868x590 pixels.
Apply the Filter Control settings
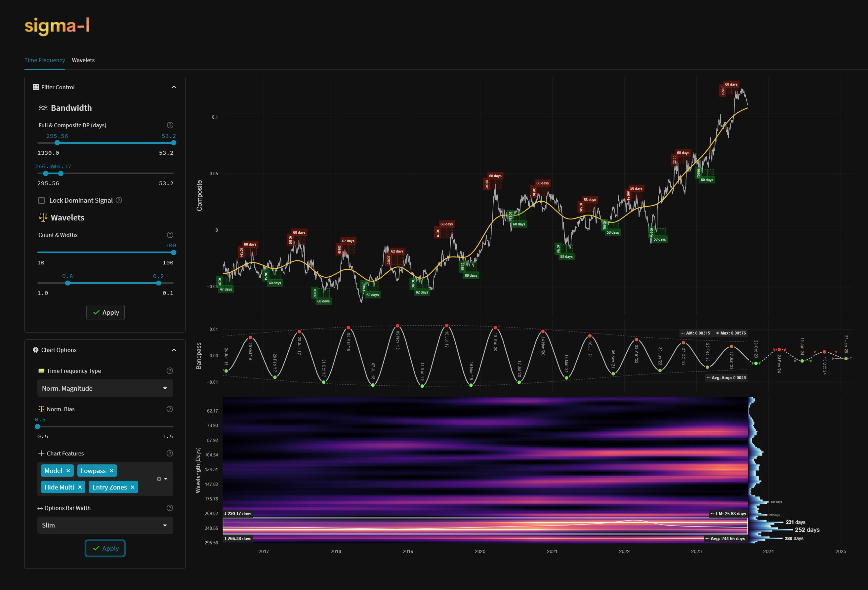(x=105, y=312)
